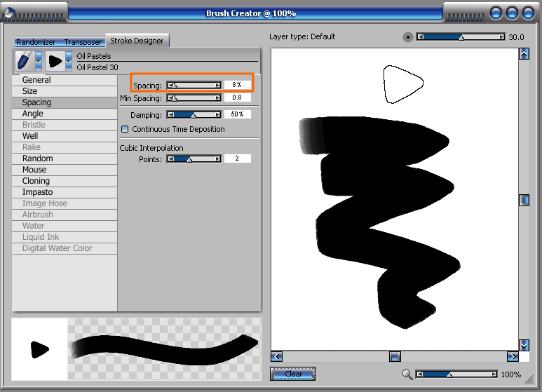The width and height of the screenshot is (542, 392).
Task: Decrease brush size with left arrow
Action: (x=420, y=36)
